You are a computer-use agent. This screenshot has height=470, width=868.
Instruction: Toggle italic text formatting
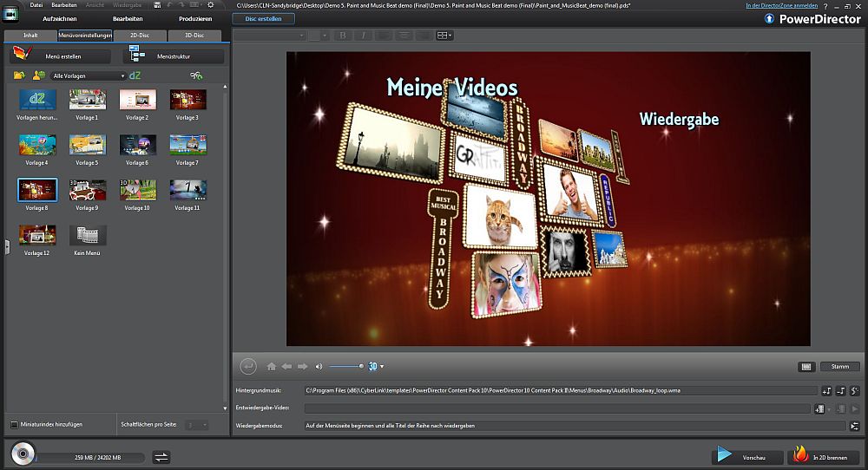pos(363,36)
